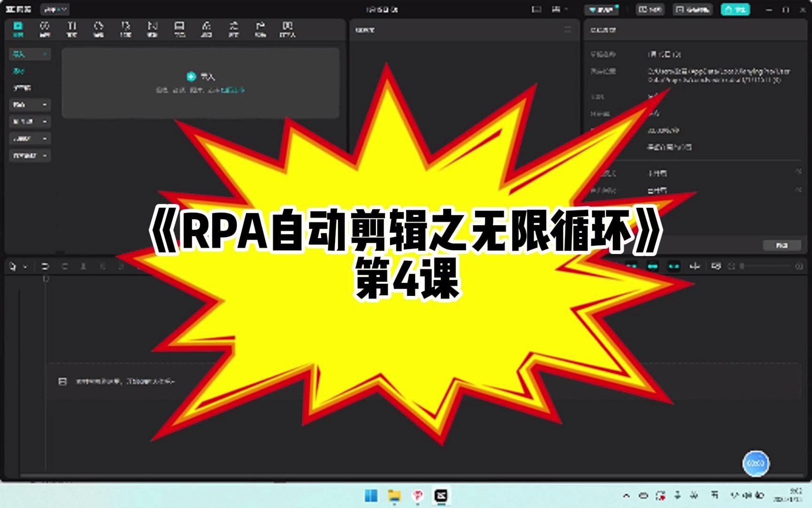
Task: Toggle the auto-ducking switch near timeline tools
Action: (x=632, y=267)
